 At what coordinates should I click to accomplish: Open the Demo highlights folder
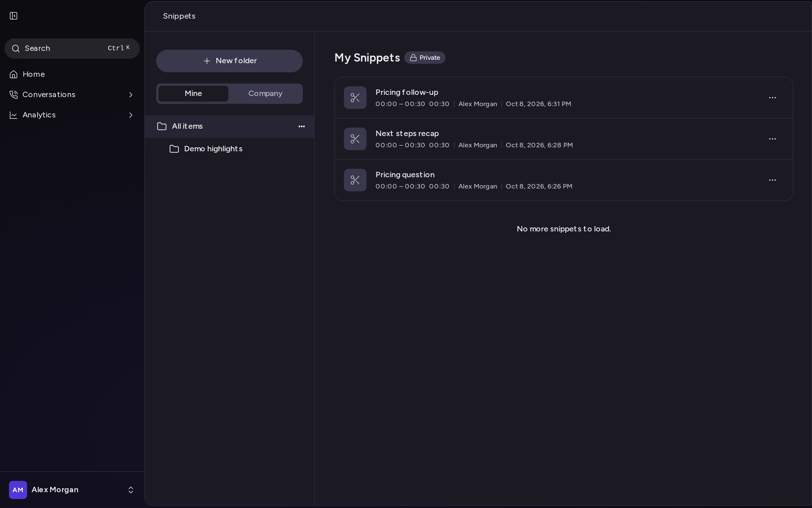[230, 149]
